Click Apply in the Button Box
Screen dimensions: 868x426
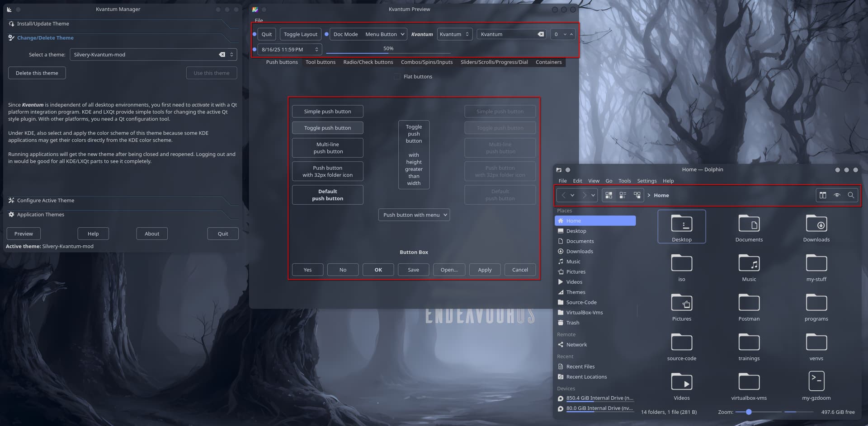coord(485,270)
